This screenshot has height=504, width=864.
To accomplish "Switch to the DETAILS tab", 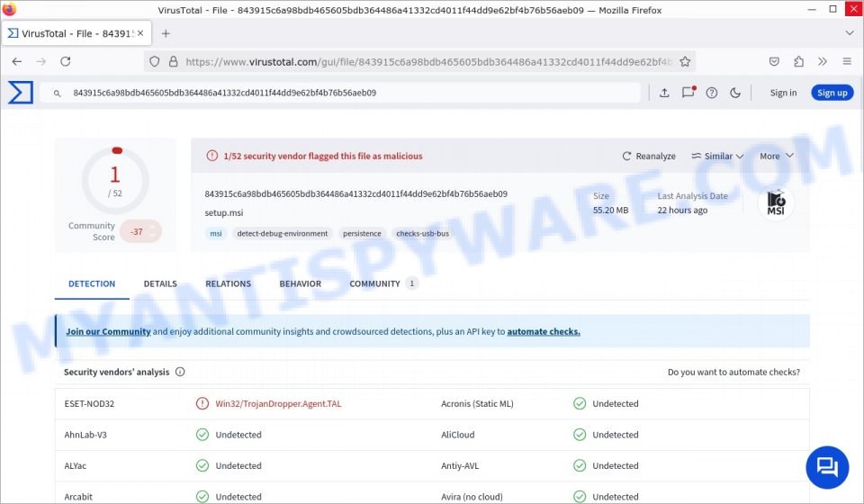I will (160, 284).
